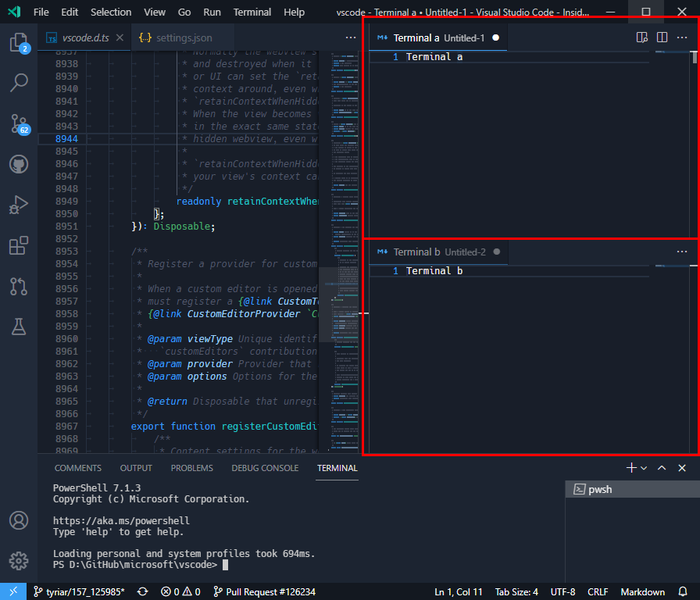Open the Search view in the activity bar

pos(19,83)
